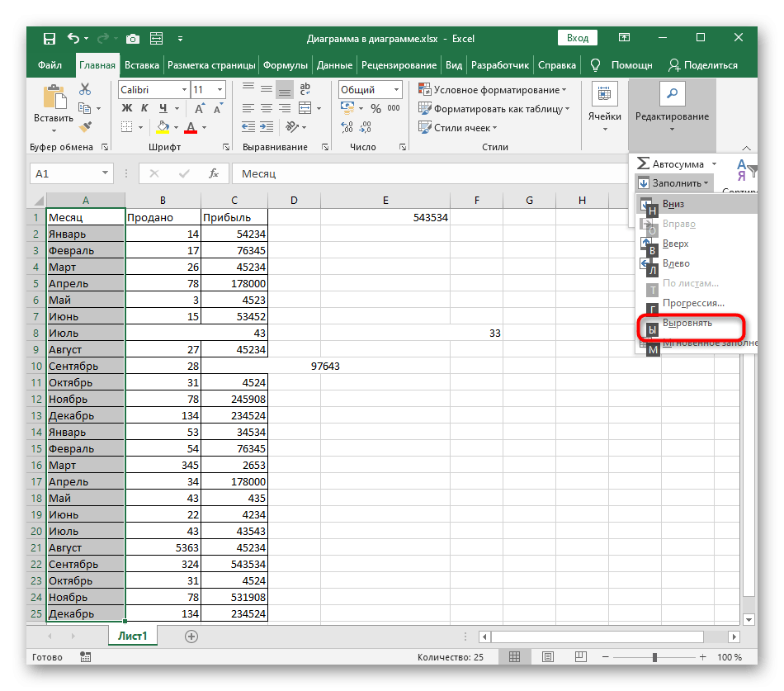Center text horizontally in the cell

[267, 108]
